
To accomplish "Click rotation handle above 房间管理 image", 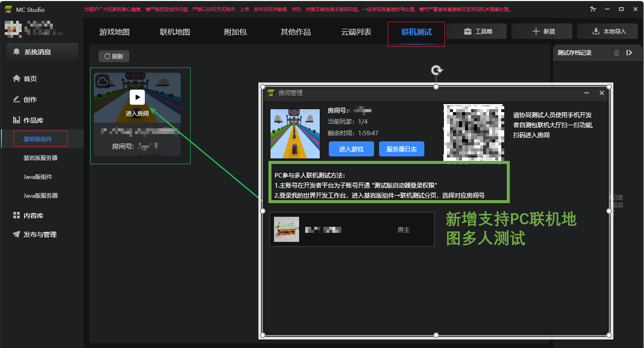I will click(436, 70).
